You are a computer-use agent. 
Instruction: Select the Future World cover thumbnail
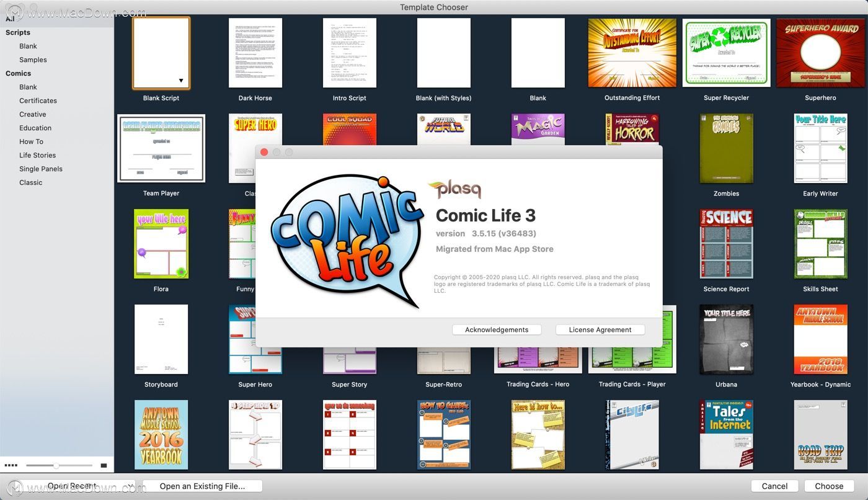444,129
